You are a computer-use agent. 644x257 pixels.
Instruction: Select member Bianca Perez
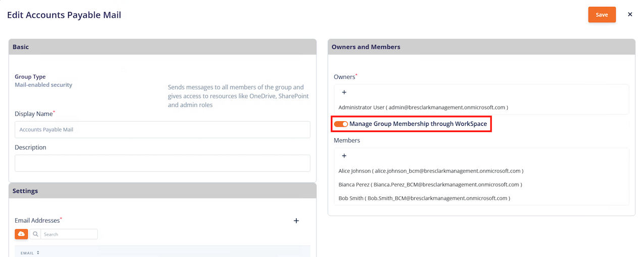[430, 185]
